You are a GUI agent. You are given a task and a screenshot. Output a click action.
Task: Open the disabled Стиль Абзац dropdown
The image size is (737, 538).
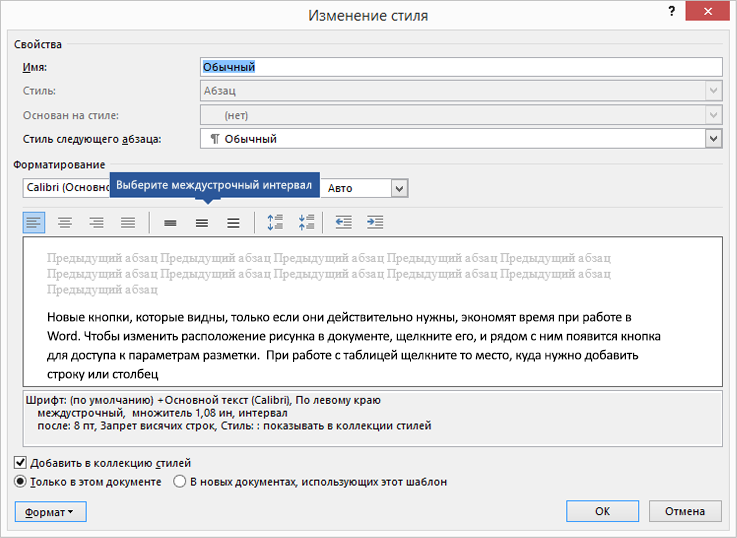(713, 91)
